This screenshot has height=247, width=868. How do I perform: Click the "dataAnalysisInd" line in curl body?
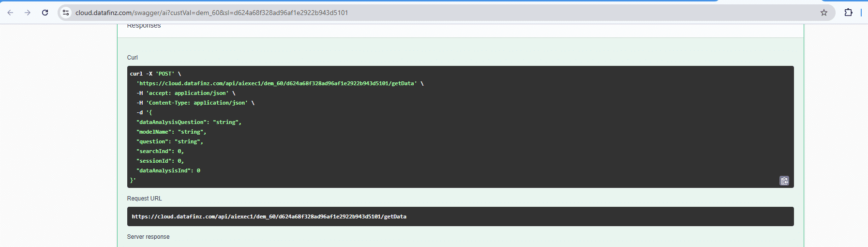coord(168,170)
